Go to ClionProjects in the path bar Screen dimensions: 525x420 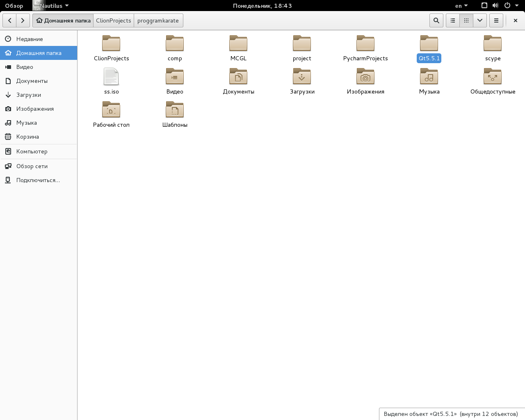[114, 21]
